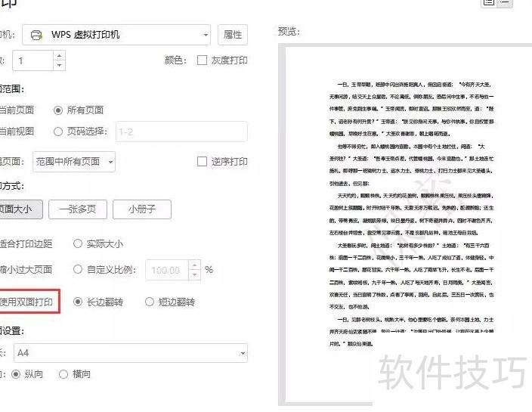Screen dimensions: 532x412
Task: Click the document page preview thumbnail
Action: point(409,224)
